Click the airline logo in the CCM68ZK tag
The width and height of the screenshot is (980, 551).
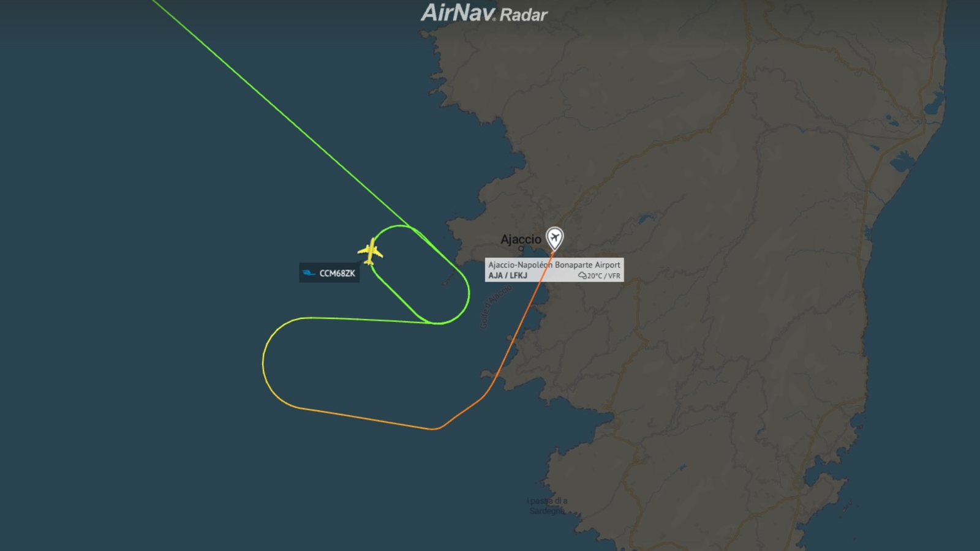pyautogui.click(x=309, y=273)
